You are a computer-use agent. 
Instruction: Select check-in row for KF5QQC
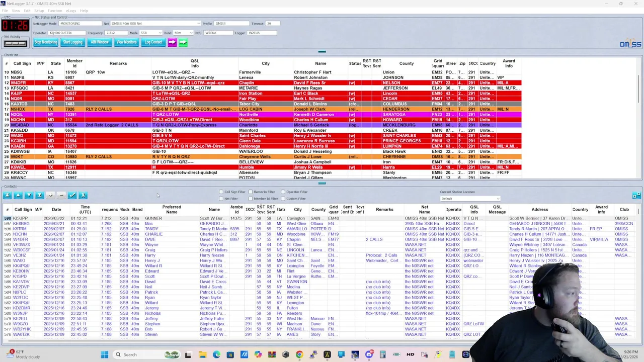point(262,88)
